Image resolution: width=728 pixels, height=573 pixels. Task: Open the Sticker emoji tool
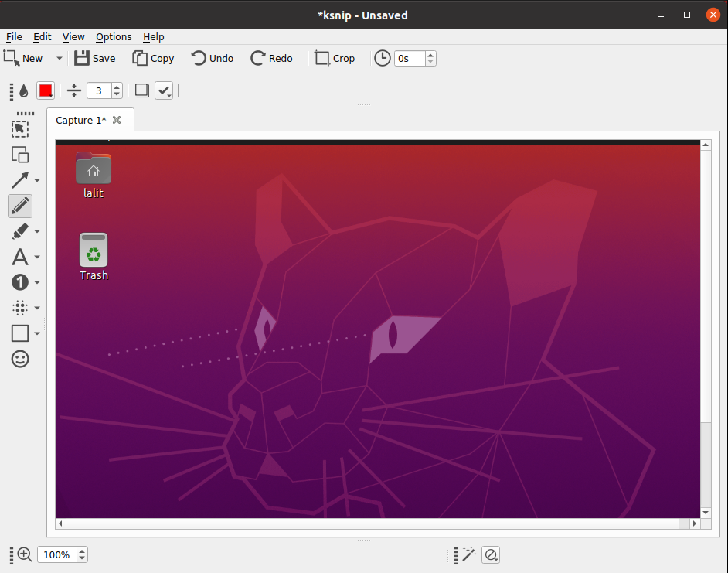click(19, 359)
